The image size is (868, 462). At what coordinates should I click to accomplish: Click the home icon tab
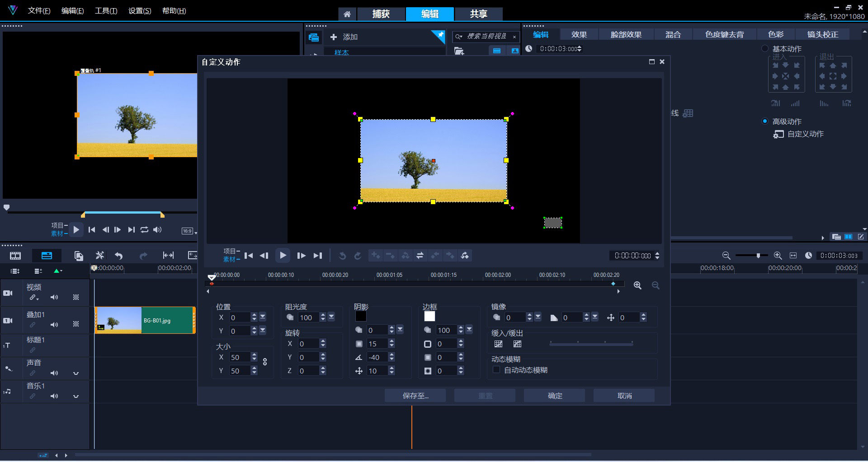[x=347, y=14]
